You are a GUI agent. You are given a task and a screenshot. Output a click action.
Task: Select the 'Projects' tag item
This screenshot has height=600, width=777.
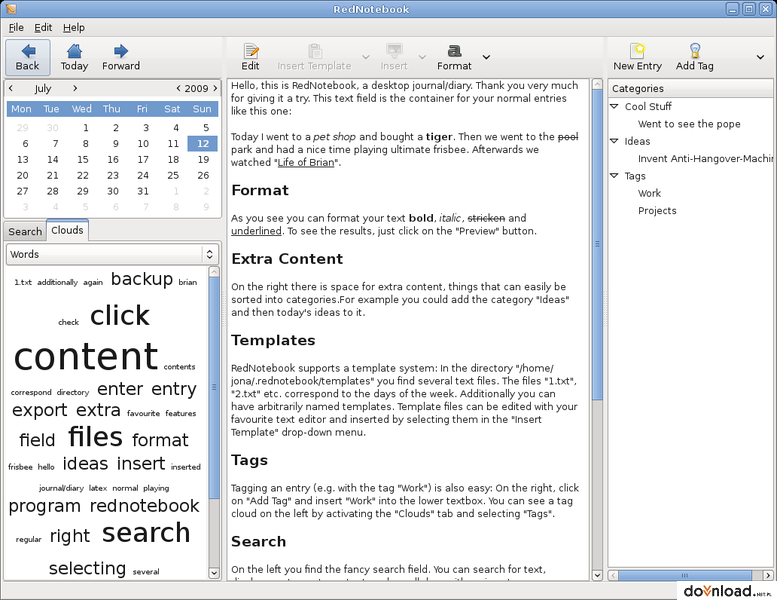[657, 211]
